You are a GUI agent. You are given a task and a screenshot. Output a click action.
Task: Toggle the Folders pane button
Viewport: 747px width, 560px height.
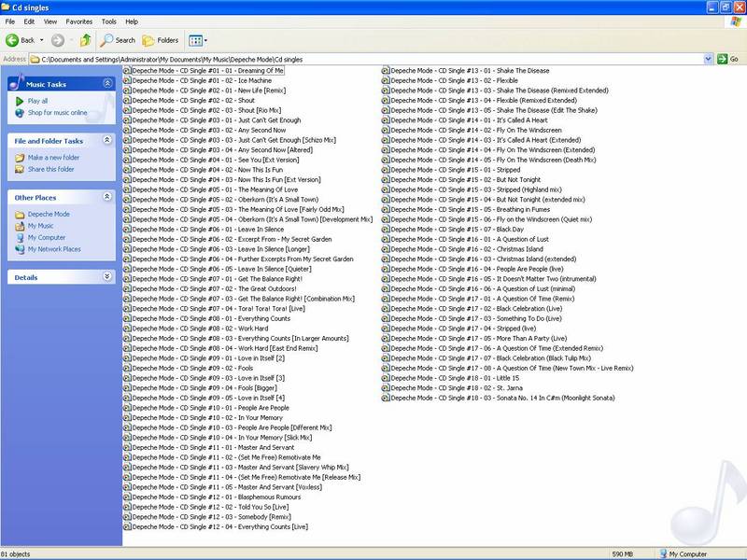coord(161,40)
